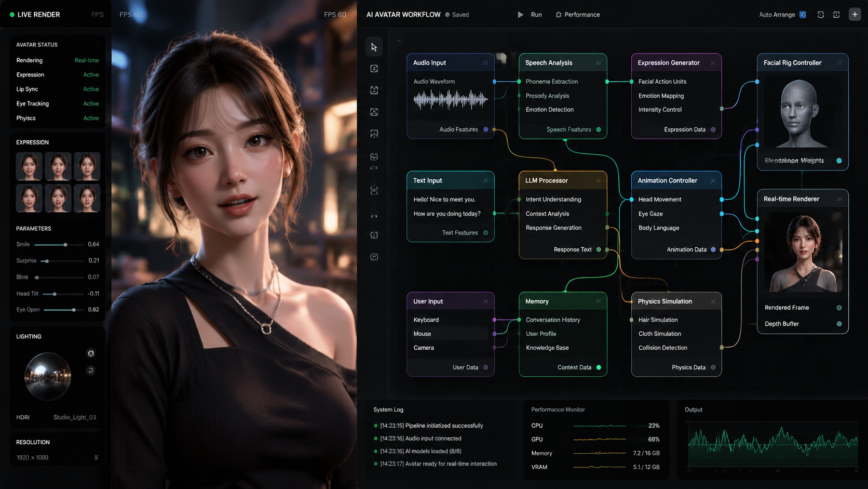This screenshot has height=489, width=868.
Task: Close the Text Input node
Action: pos(485,181)
